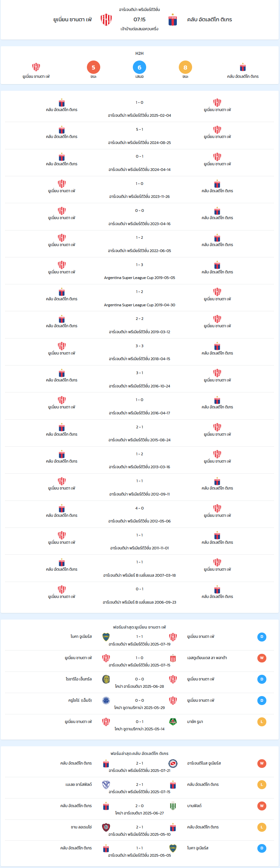
Task: Select the red 5 wins circle
Action: pos(94,68)
